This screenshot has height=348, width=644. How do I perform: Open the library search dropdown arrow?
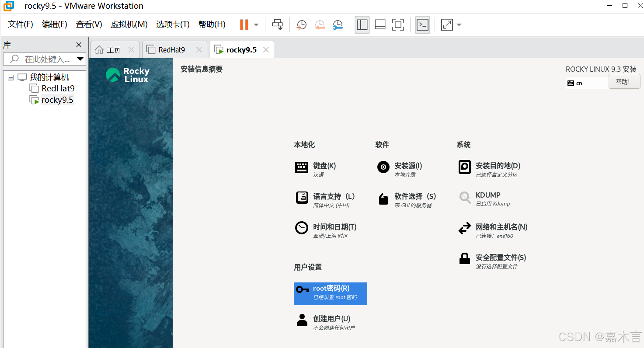[x=80, y=59]
